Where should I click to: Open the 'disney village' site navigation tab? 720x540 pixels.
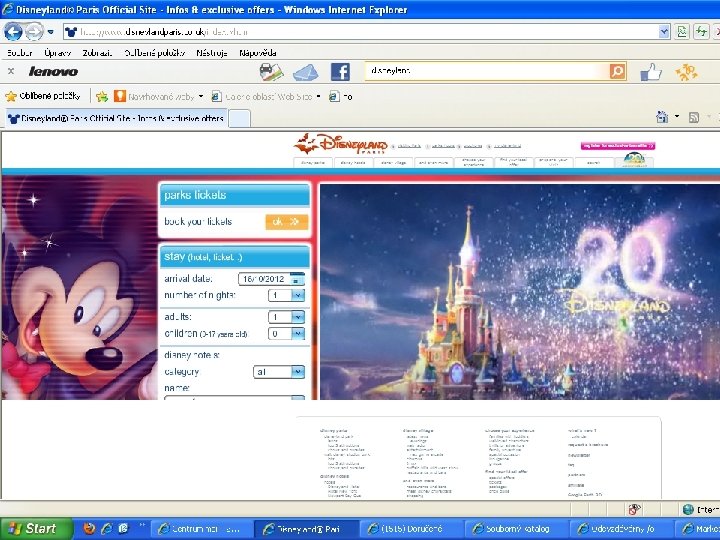393,163
